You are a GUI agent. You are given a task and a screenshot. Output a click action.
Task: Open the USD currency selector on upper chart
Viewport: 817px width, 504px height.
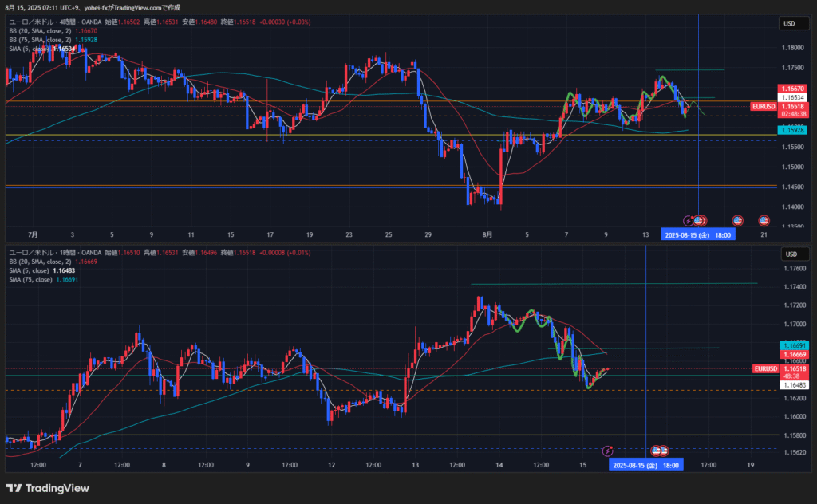pyautogui.click(x=790, y=23)
